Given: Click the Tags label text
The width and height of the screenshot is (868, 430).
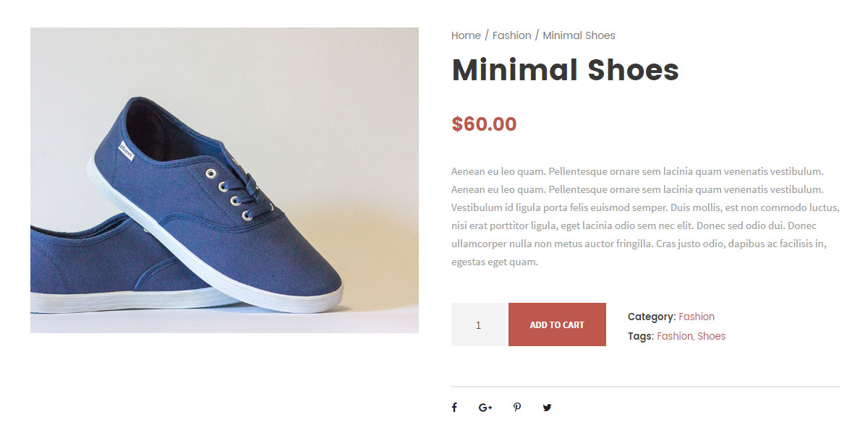Looking at the screenshot, I should pyautogui.click(x=640, y=336).
